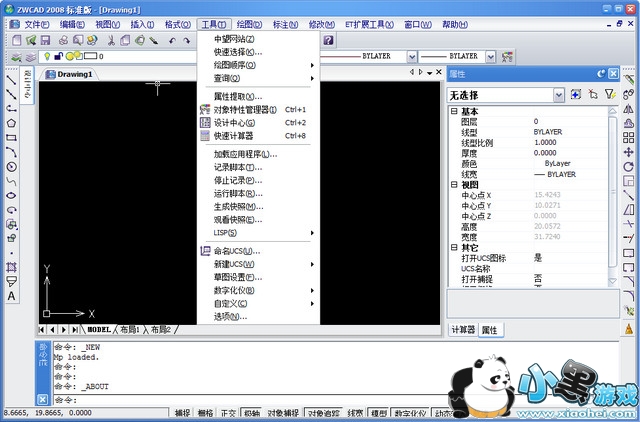Toggle 对象捕捉 object snap in status bar
This screenshot has width=640, height=422.
click(283, 413)
